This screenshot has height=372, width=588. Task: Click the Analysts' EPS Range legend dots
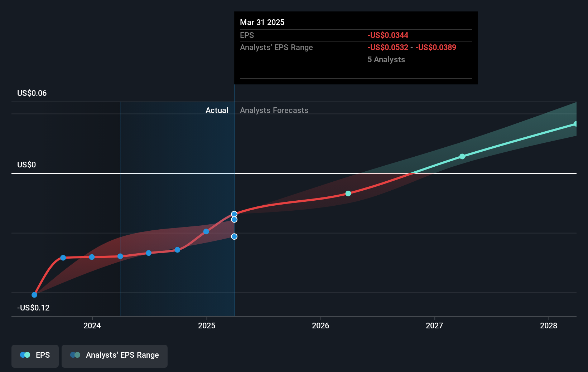[x=75, y=354]
